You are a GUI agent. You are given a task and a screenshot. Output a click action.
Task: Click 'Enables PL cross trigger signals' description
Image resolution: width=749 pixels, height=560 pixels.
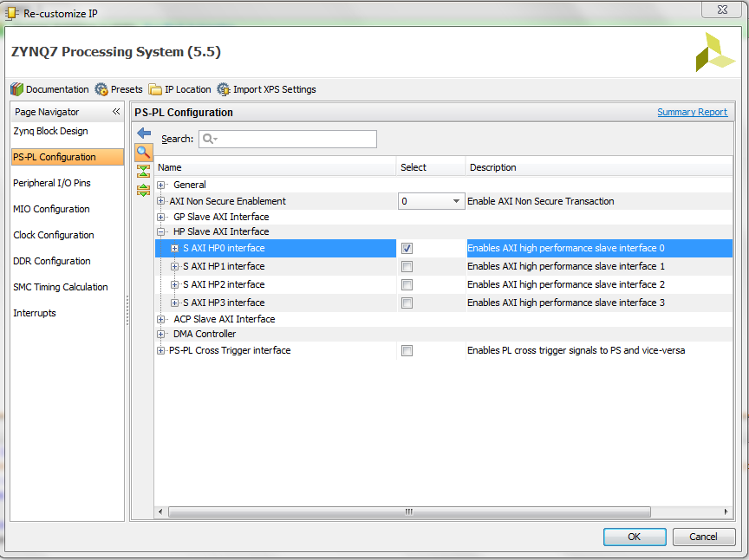coord(576,350)
